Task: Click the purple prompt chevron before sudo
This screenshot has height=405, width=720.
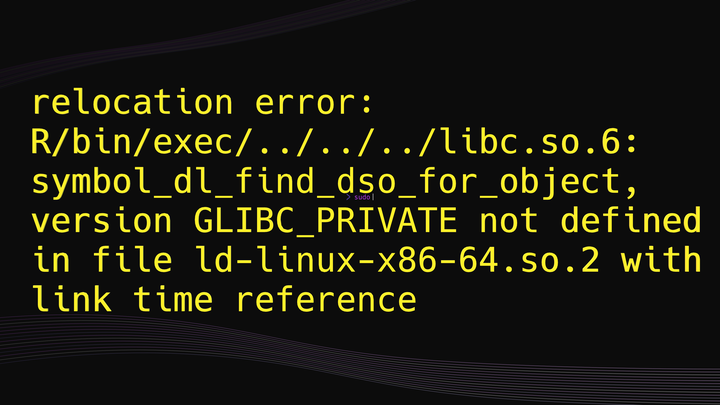Action: [x=349, y=198]
